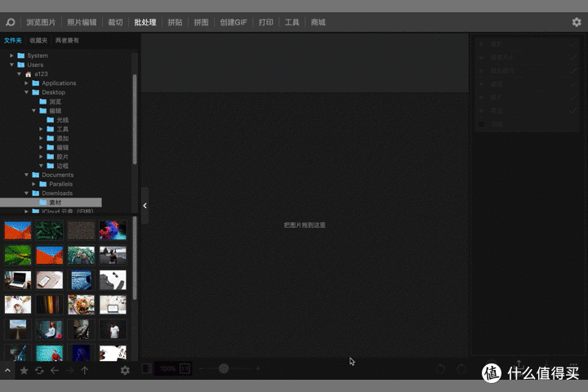588x392 pixels.
Task: Enable the 边框 checkbox in the right panel
Action: pos(482,124)
